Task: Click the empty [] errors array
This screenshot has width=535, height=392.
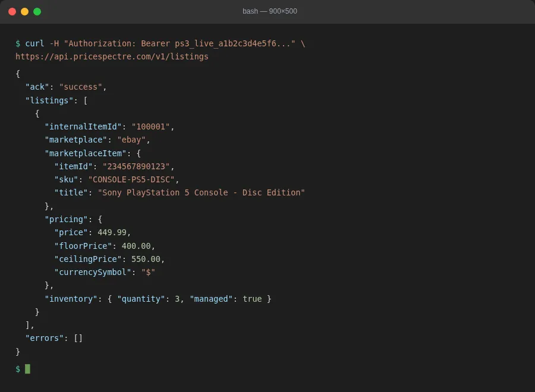Action: pos(78,338)
